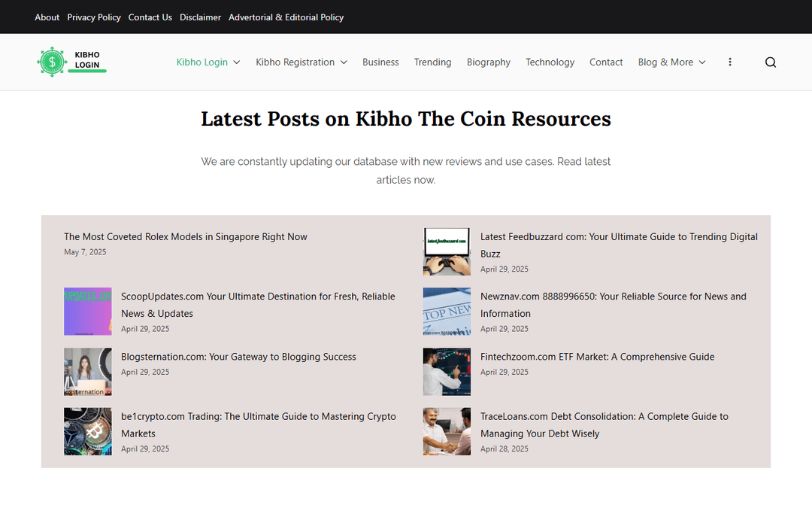Click the Kibho Login logo
This screenshot has width=812, height=508.
(x=71, y=62)
